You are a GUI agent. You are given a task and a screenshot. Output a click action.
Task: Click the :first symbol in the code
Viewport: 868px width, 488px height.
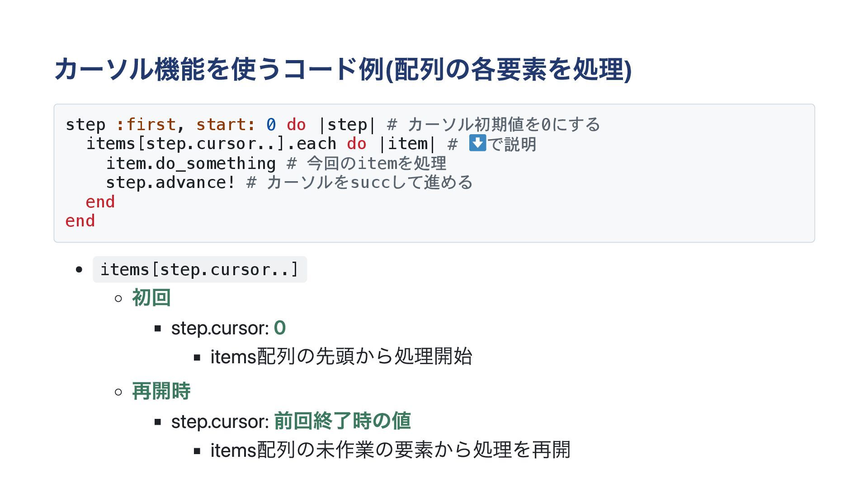(146, 125)
